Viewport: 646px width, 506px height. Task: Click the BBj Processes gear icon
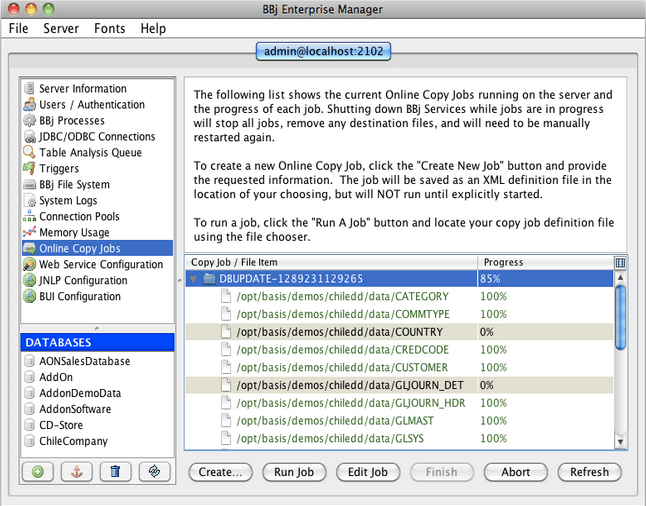[29, 120]
